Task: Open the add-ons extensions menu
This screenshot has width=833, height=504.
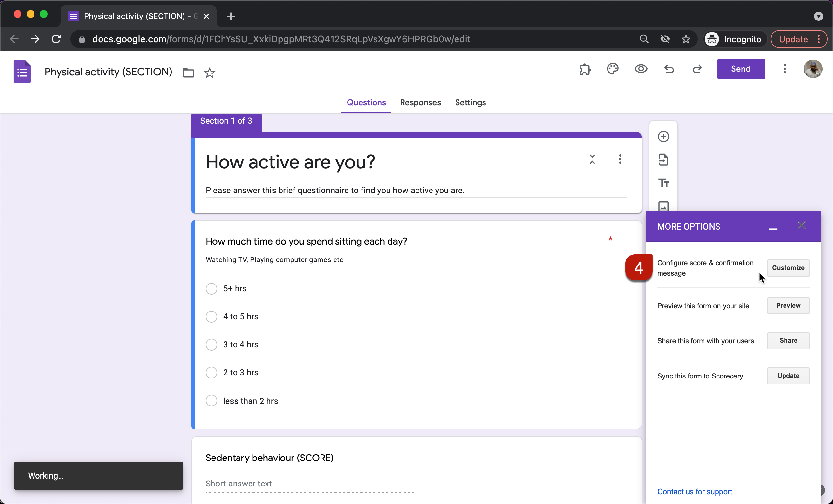Action: [584, 69]
